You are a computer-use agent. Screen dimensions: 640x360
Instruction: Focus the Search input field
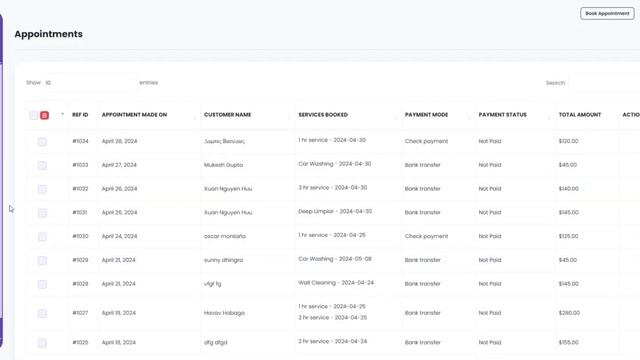605,83
